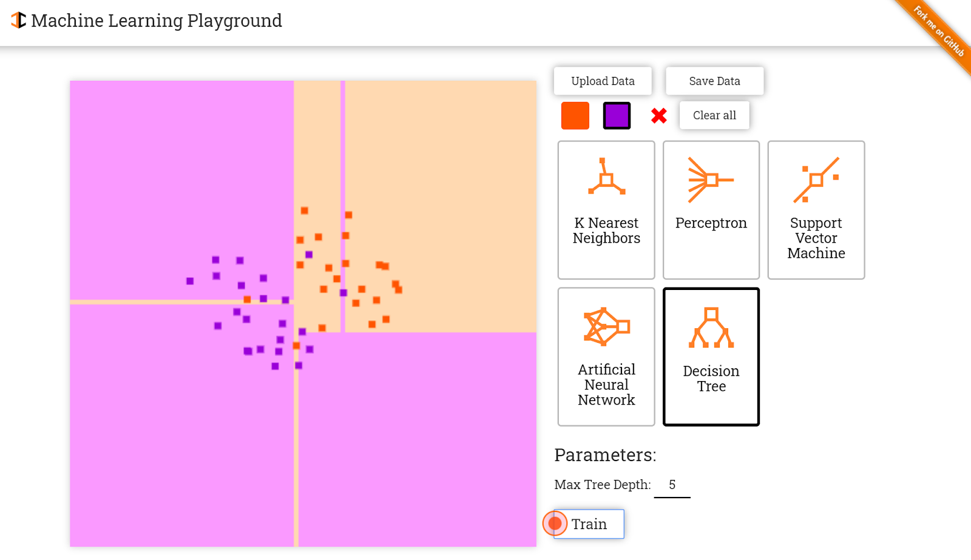Open the Decision Tree parameters card
Viewport: 971px width, 560px height.
pyautogui.click(x=711, y=356)
